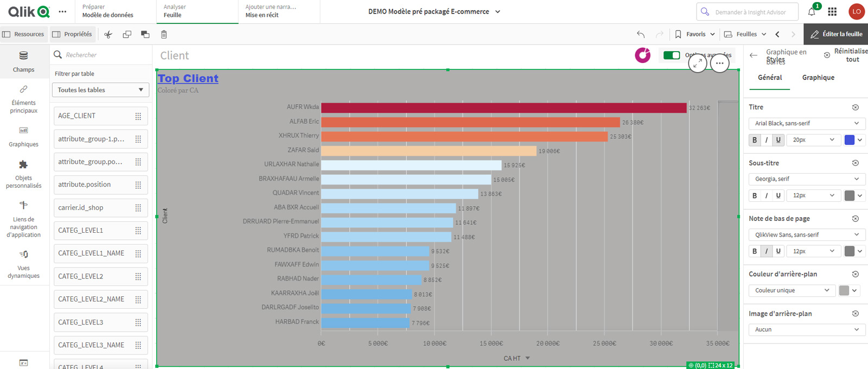Open the notifications bell
This screenshot has width=868, height=369.
click(x=812, y=11)
